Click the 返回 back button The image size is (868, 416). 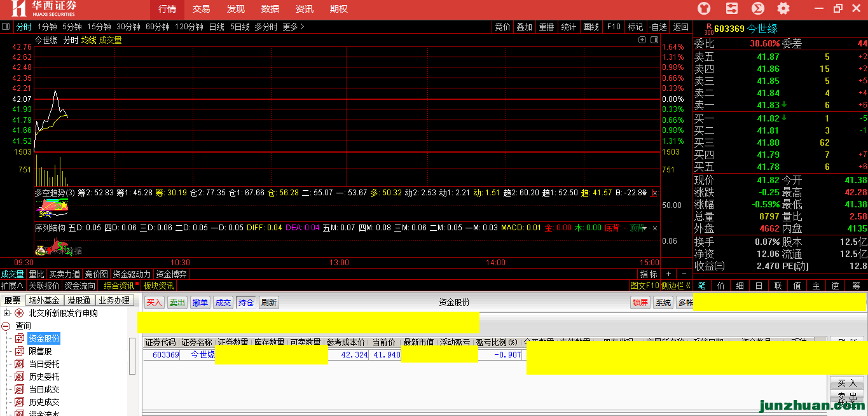(681, 27)
